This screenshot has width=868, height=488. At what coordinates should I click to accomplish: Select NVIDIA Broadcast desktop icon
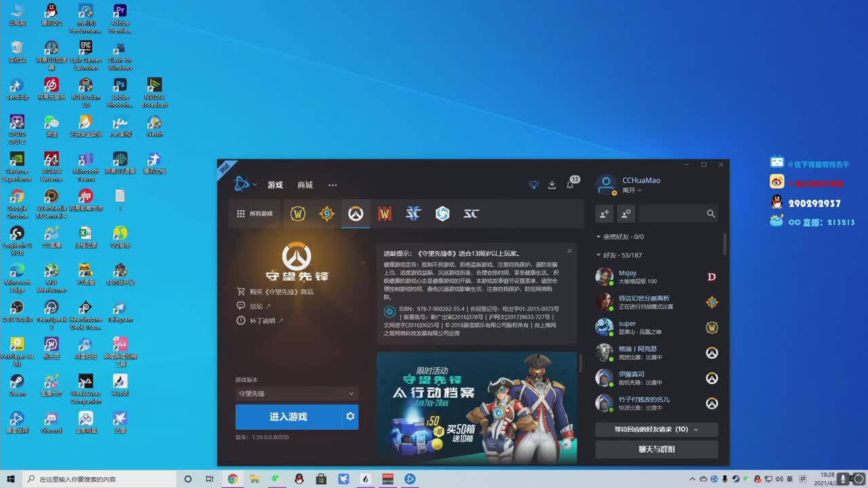pos(155,92)
